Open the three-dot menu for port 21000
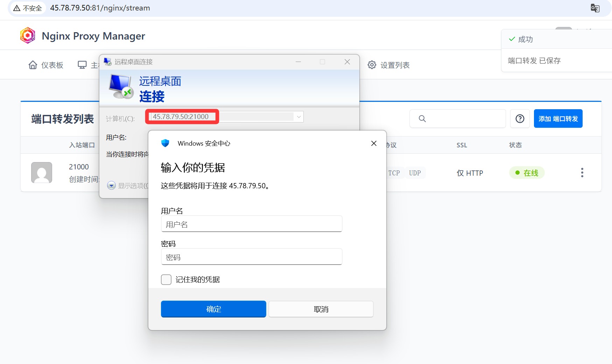612x364 pixels. 582,173
